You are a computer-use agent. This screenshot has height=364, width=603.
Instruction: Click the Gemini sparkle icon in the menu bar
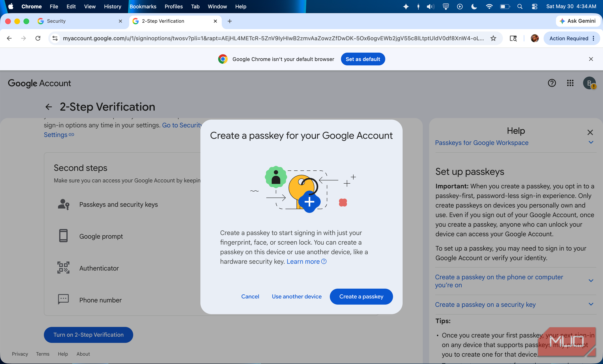(x=406, y=6)
